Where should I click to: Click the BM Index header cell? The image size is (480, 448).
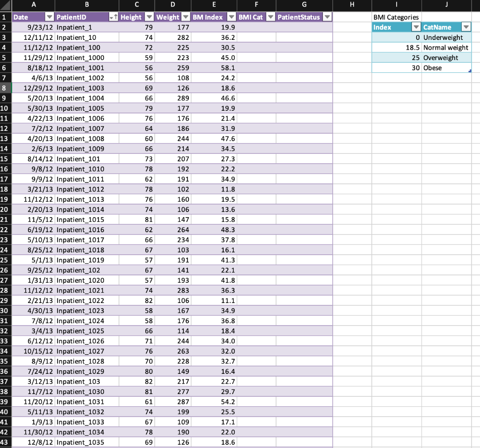[214, 17]
